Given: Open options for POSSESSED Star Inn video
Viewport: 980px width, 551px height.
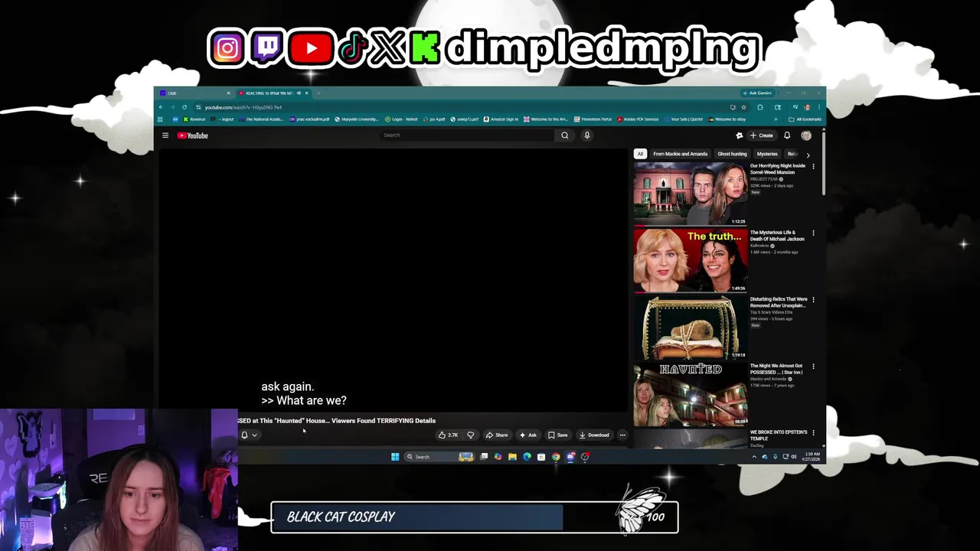Looking at the screenshot, I should point(813,366).
